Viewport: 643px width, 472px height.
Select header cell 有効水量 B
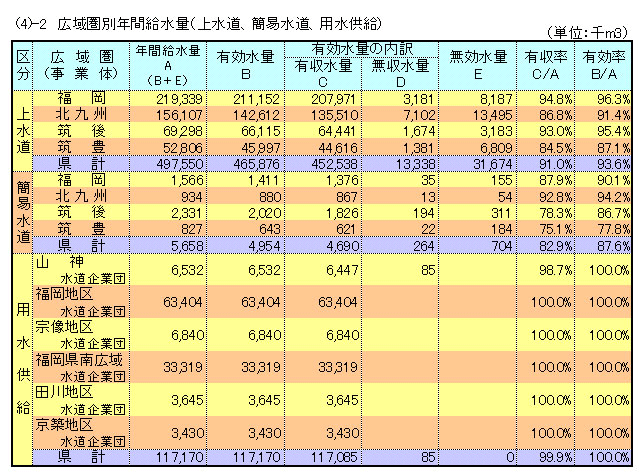click(x=245, y=66)
